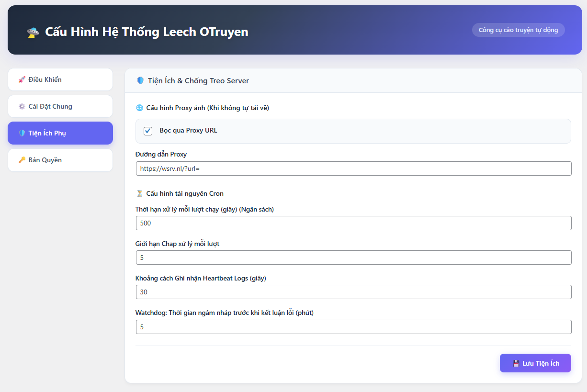This screenshot has width=587, height=392.
Task: Click the shield icon in panel heading
Action: point(140,81)
